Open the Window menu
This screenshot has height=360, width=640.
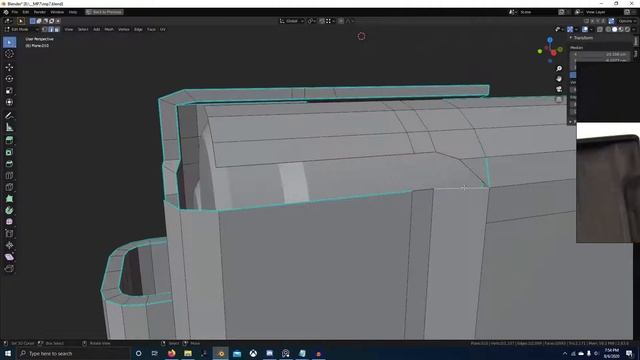pyautogui.click(x=57, y=12)
